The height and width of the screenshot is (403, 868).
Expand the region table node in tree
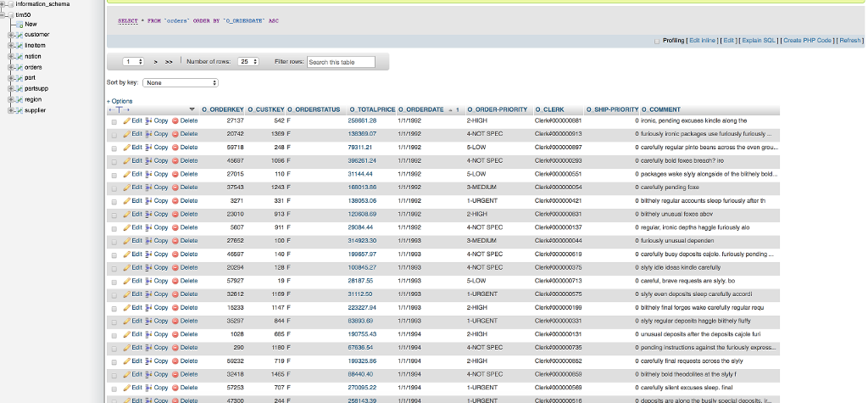10,100
